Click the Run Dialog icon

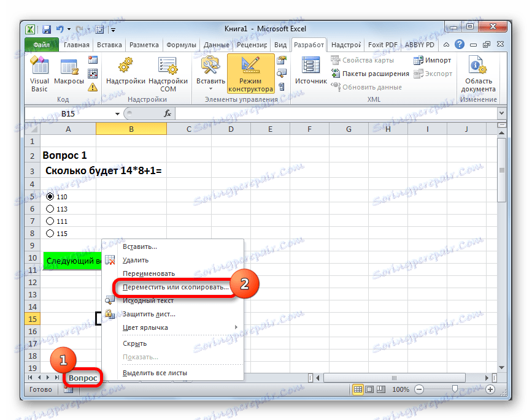coord(281,87)
